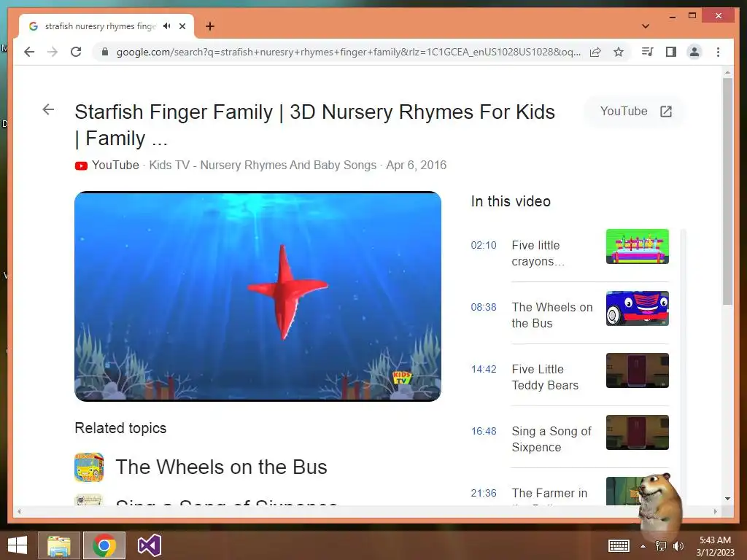Mute tab using speaker icon on tab

[166, 26]
